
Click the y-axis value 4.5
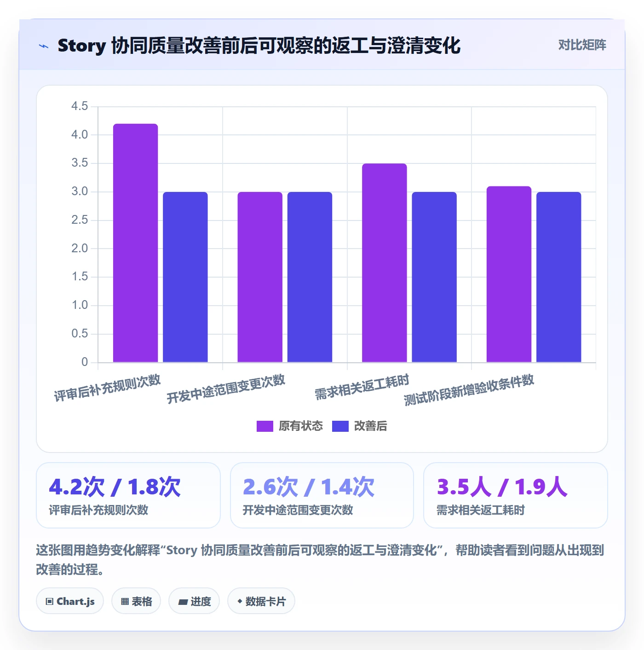[x=80, y=106]
